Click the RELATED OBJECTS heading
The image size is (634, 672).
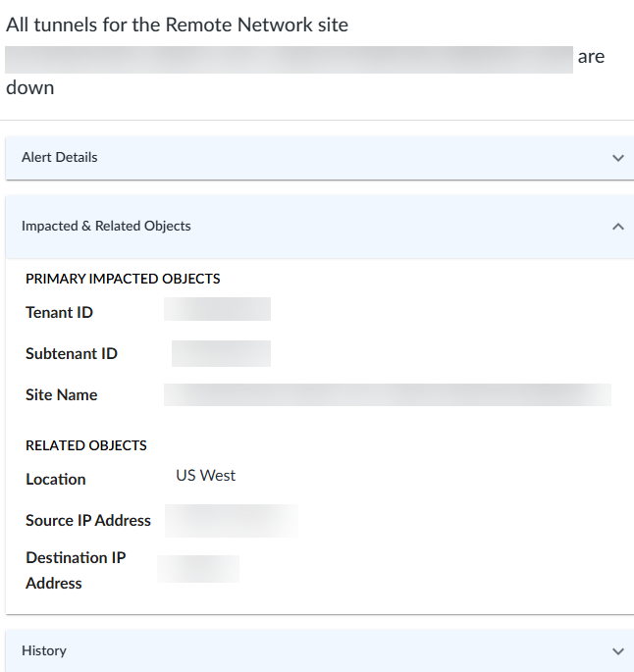pyautogui.click(x=86, y=445)
